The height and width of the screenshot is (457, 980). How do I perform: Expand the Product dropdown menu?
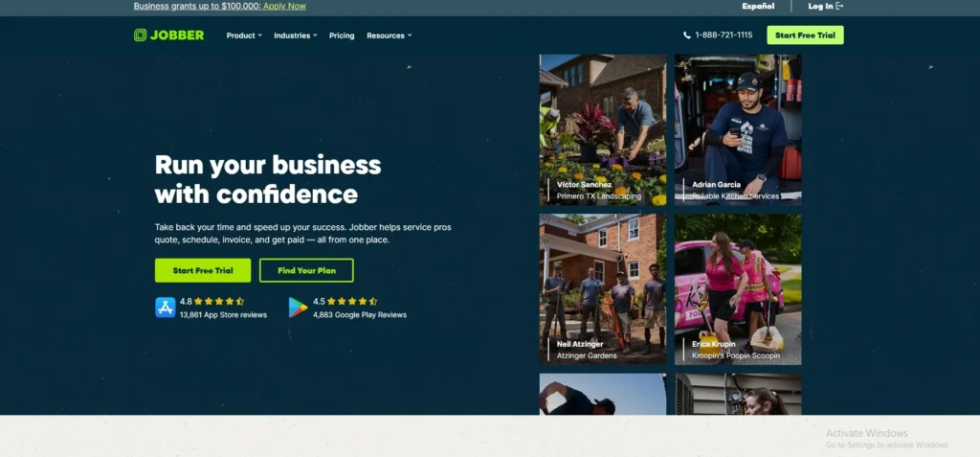tap(244, 35)
